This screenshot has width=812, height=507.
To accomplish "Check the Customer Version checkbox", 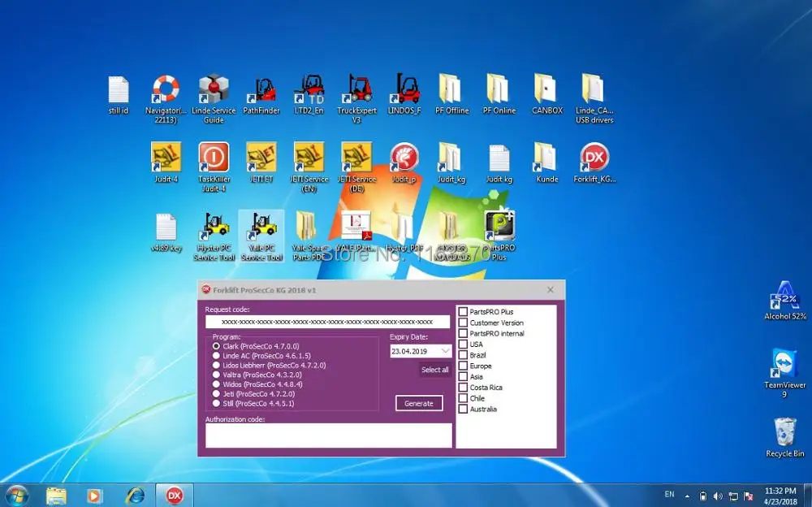I will (x=463, y=323).
